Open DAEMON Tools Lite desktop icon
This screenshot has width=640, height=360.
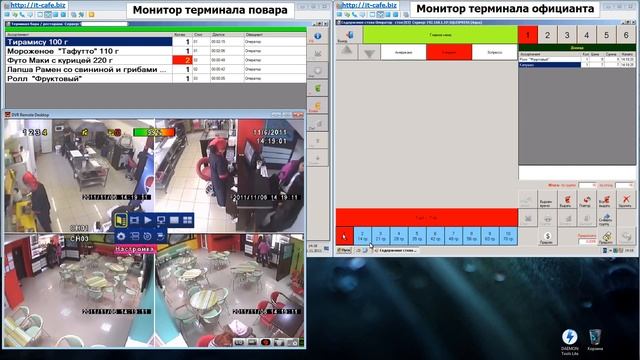[569, 342]
